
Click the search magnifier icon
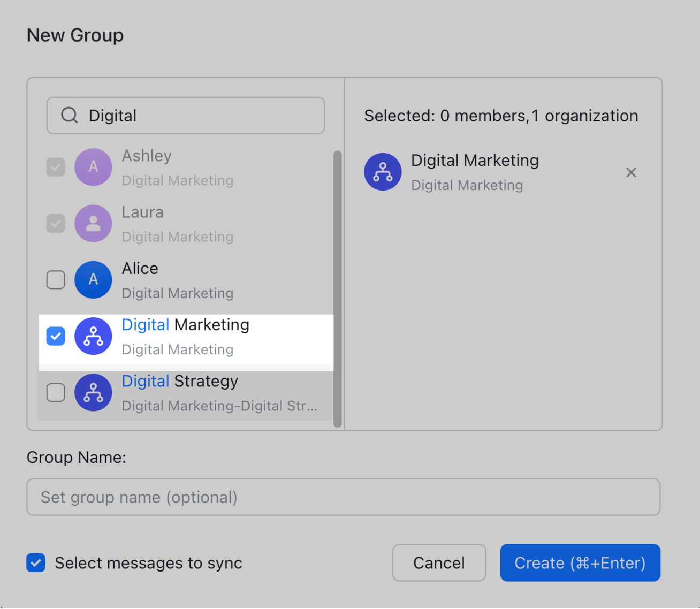(x=70, y=115)
